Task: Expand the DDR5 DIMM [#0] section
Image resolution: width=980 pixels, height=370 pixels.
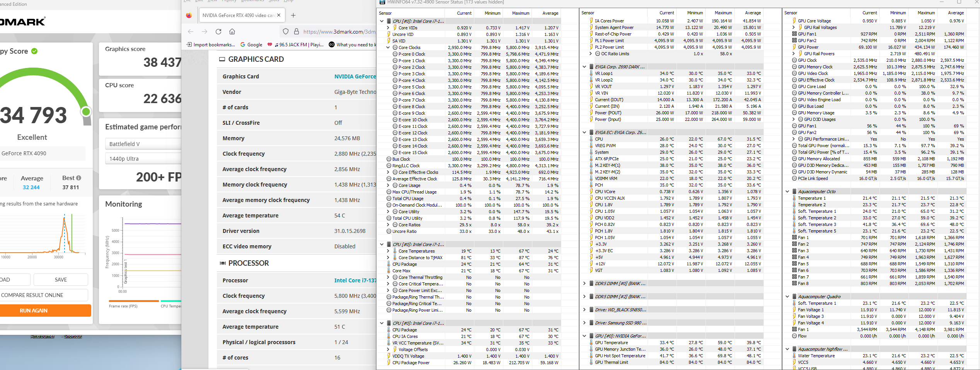Action: [x=585, y=283]
